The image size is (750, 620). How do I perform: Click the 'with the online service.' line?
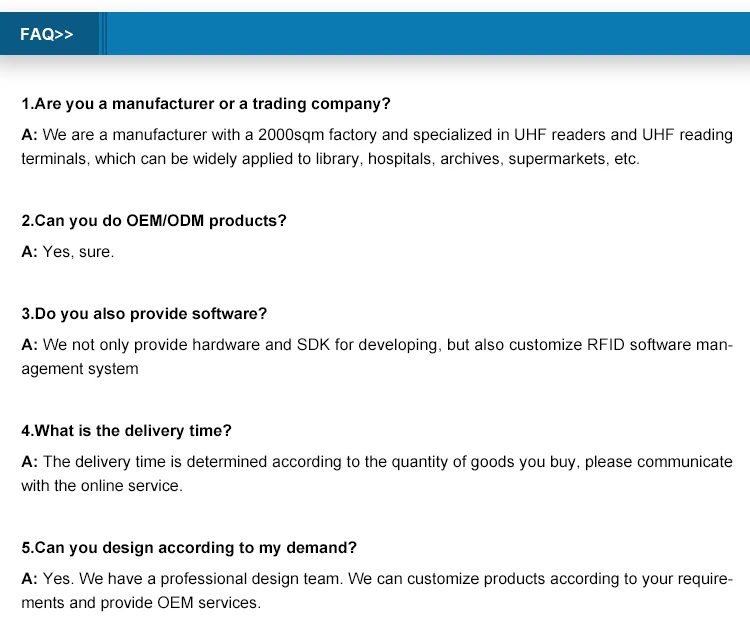pyautogui.click(x=102, y=486)
